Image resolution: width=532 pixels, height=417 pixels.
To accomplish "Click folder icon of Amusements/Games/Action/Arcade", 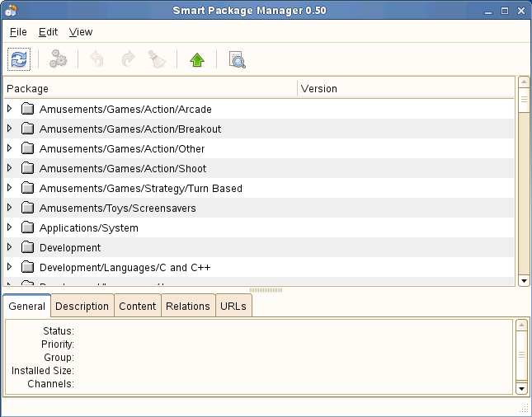I will 27,109.
